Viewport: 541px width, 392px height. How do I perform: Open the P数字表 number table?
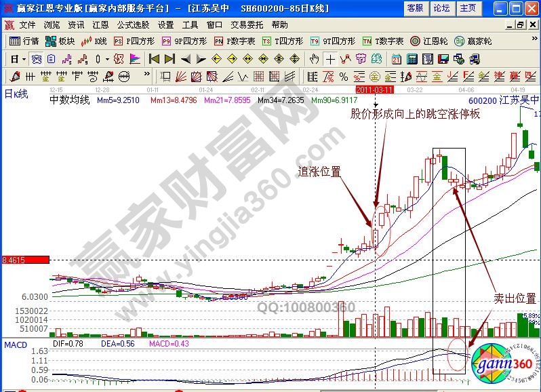[234, 41]
